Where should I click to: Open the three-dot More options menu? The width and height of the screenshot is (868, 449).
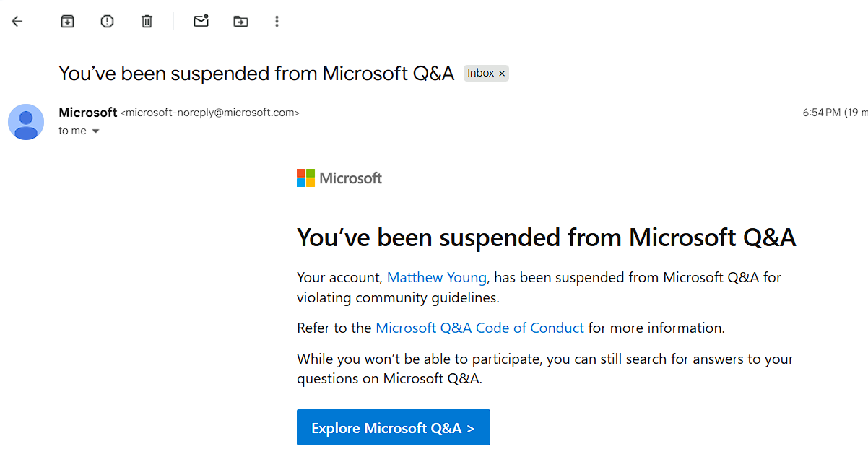pos(277,22)
